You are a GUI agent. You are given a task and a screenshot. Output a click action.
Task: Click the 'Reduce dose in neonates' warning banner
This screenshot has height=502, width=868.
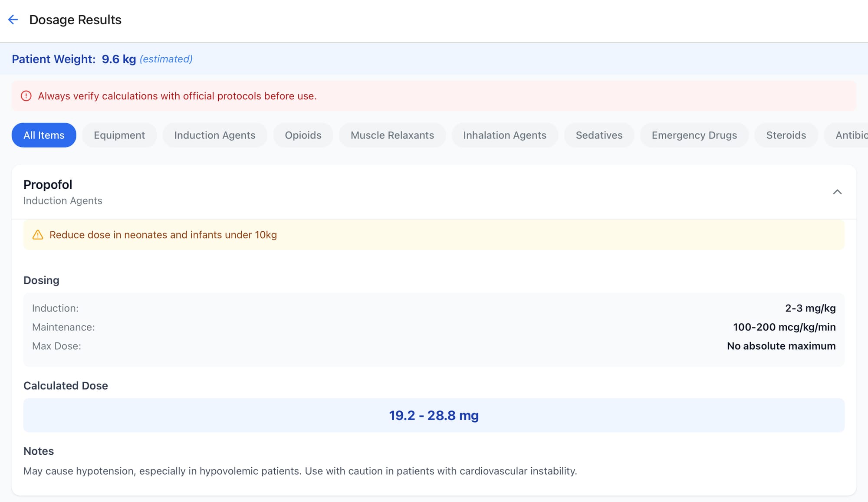pyautogui.click(x=434, y=235)
